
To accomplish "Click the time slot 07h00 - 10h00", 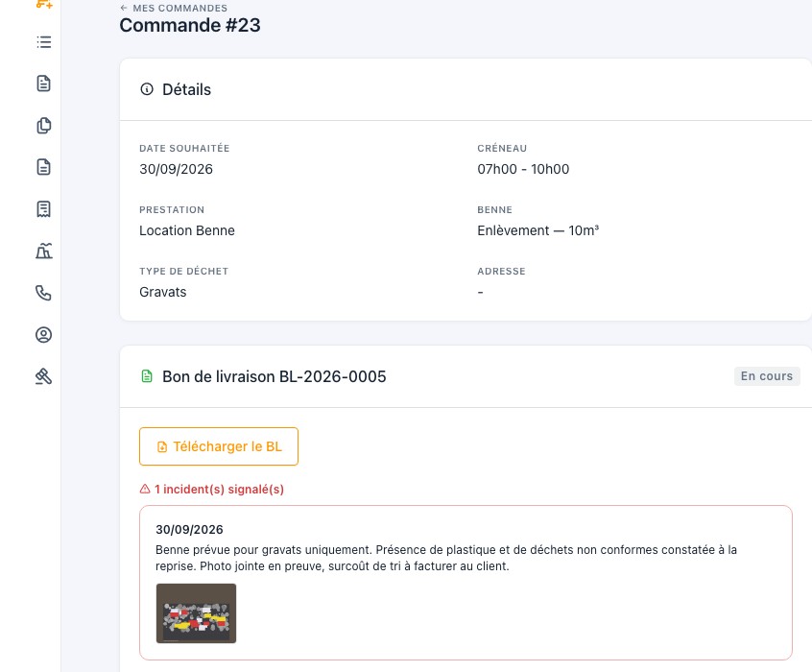I will [x=523, y=169].
